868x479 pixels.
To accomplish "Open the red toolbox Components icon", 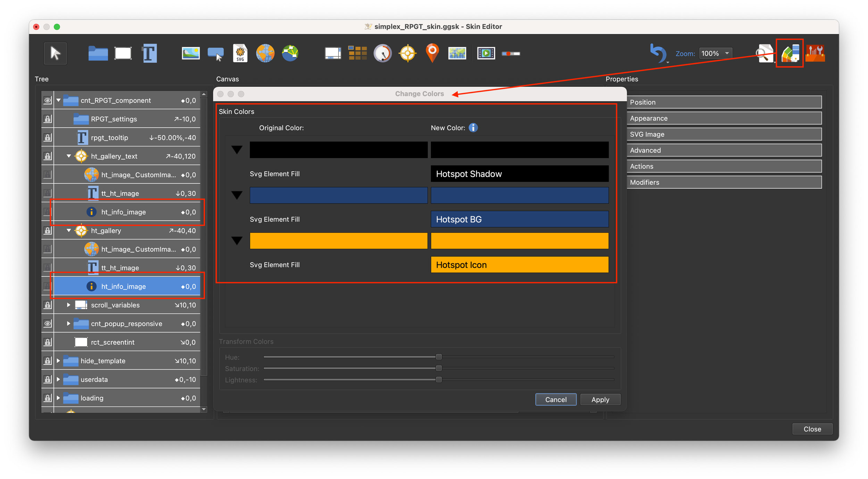I will 815,53.
